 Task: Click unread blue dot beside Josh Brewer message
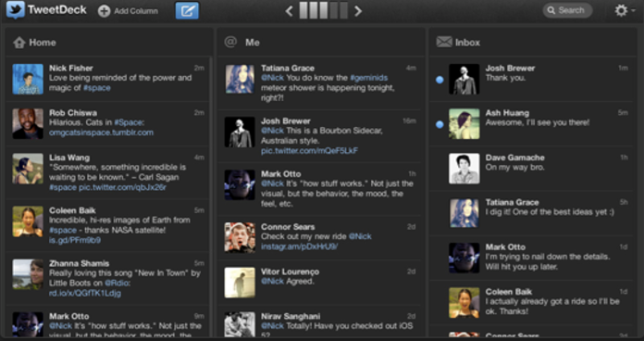point(440,80)
